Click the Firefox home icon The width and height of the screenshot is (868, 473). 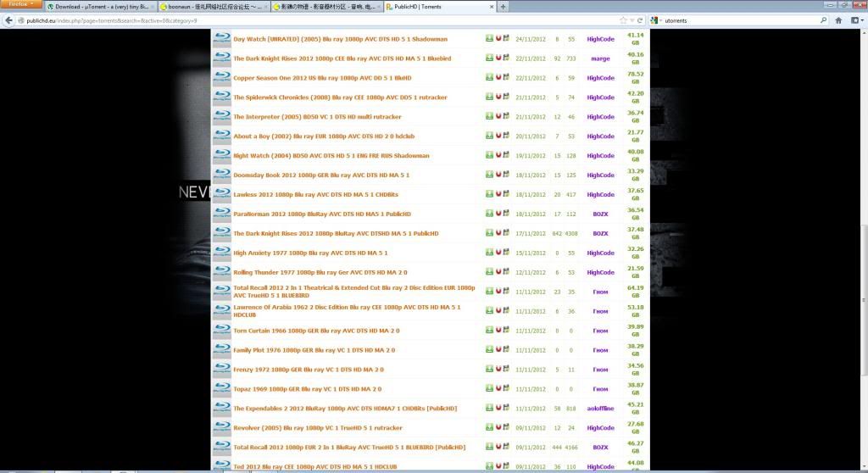point(838,20)
